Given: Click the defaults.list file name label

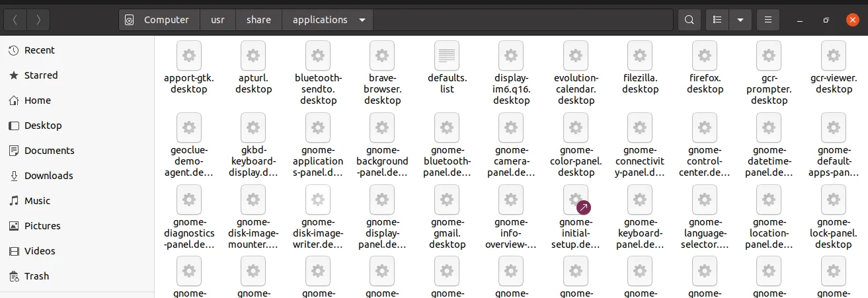Looking at the screenshot, I should point(447,83).
